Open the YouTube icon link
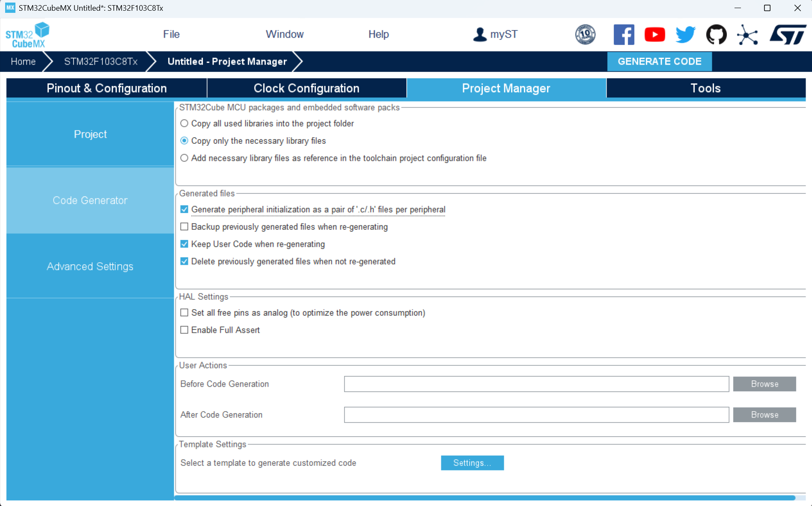 pyautogui.click(x=654, y=34)
